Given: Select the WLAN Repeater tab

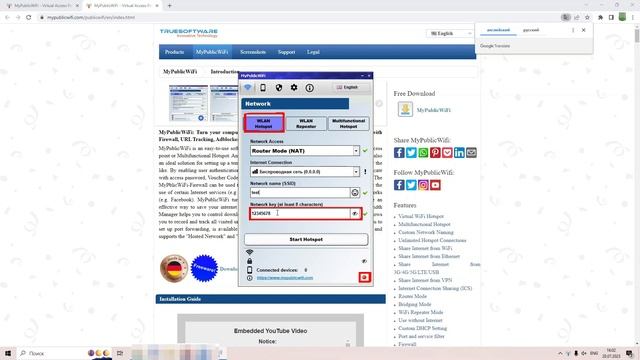Looking at the screenshot, I should click(306, 124).
